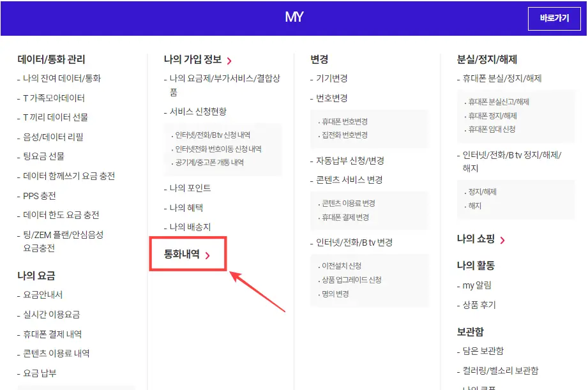Open 나의 포인트
This screenshot has width=588, height=390.
point(190,190)
